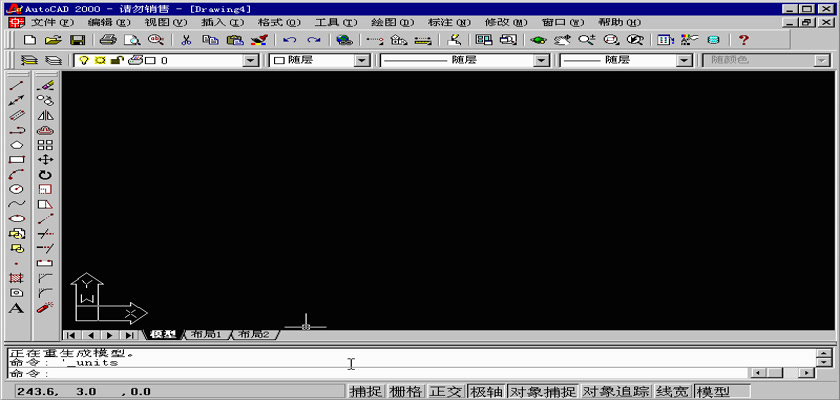Click the Print icon
840x400 pixels.
pos(108,40)
